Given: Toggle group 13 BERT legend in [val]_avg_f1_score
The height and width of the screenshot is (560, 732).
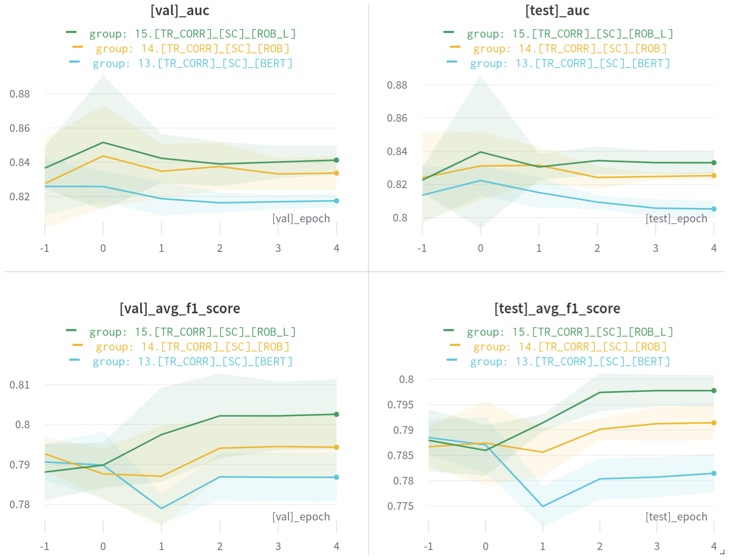Looking at the screenshot, I should tap(193, 362).
